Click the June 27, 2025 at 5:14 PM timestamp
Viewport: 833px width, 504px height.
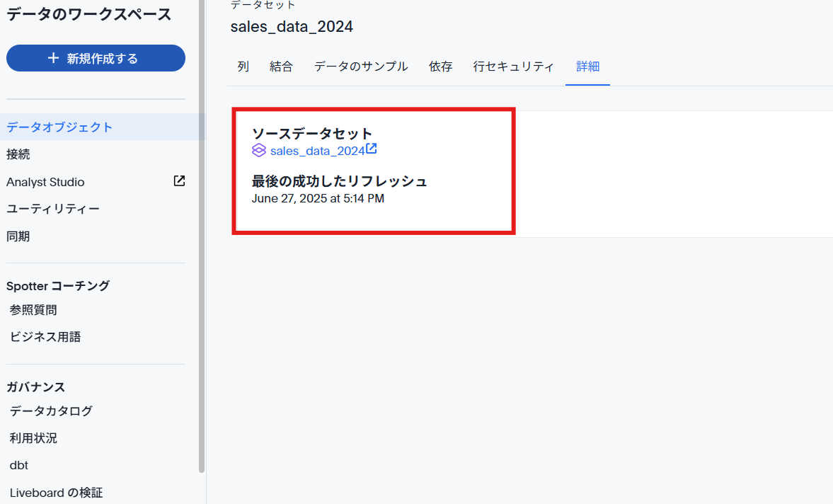318,199
